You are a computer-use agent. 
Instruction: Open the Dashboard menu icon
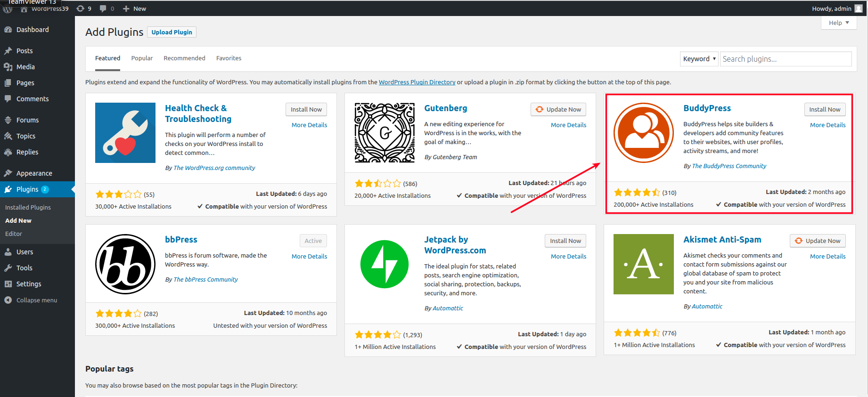coord(8,30)
